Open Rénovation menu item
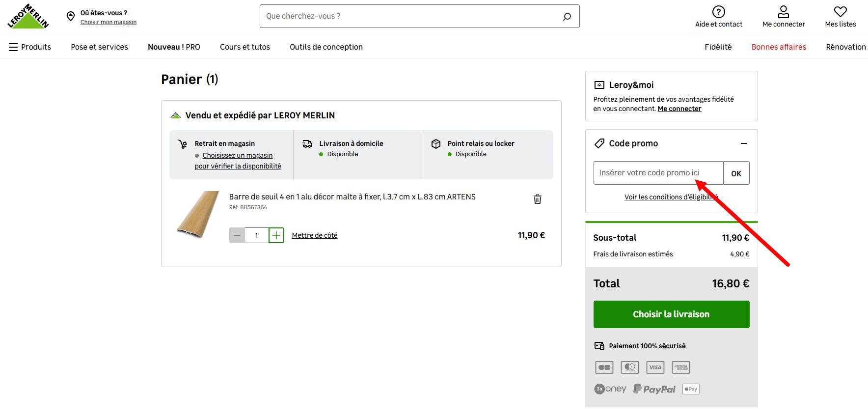Viewport: 868px width, 418px height. pyautogui.click(x=846, y=47)
